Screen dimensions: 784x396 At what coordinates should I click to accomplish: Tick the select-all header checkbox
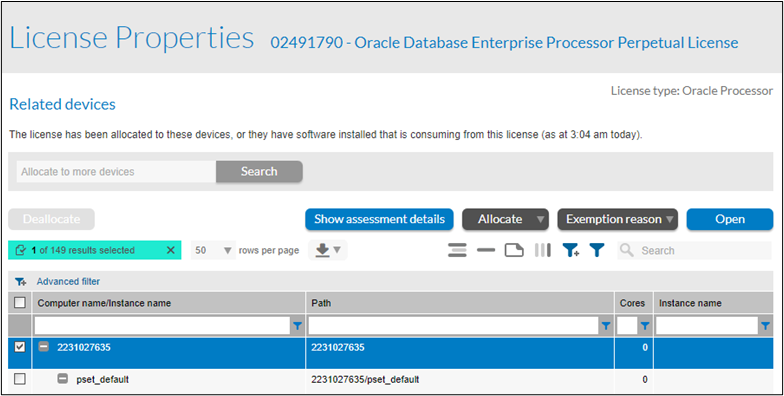pyautogui.click(x=20, y=302)
